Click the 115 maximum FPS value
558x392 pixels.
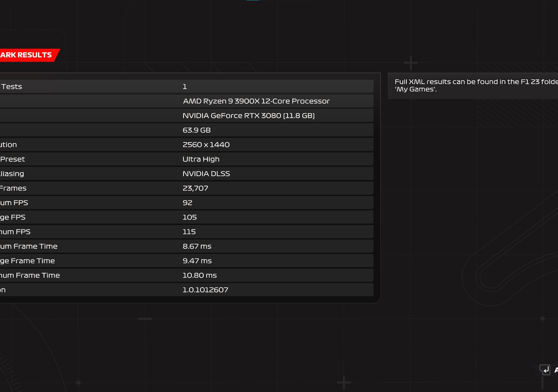pos(189,232)
